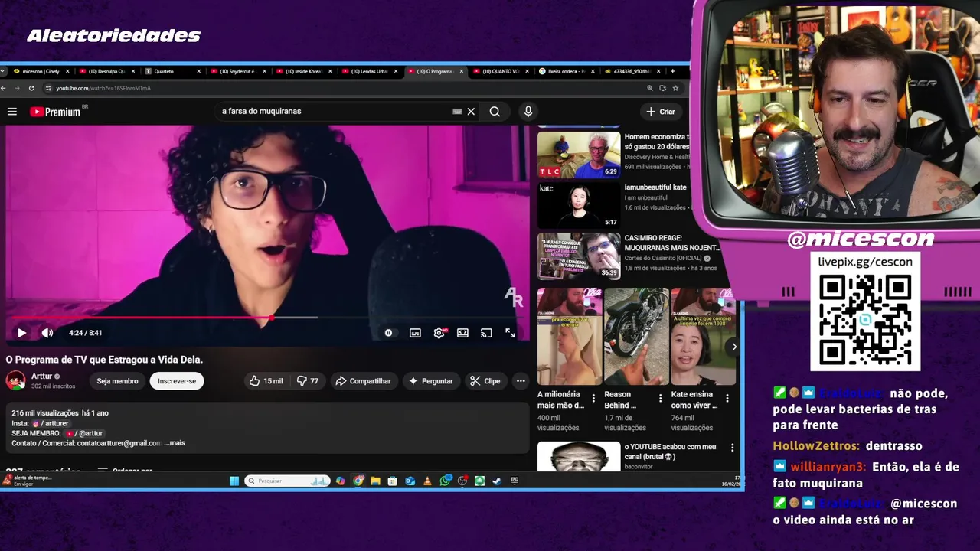Switch to theater mode
This screenshot has height=551, width=980.
(462, 333)
